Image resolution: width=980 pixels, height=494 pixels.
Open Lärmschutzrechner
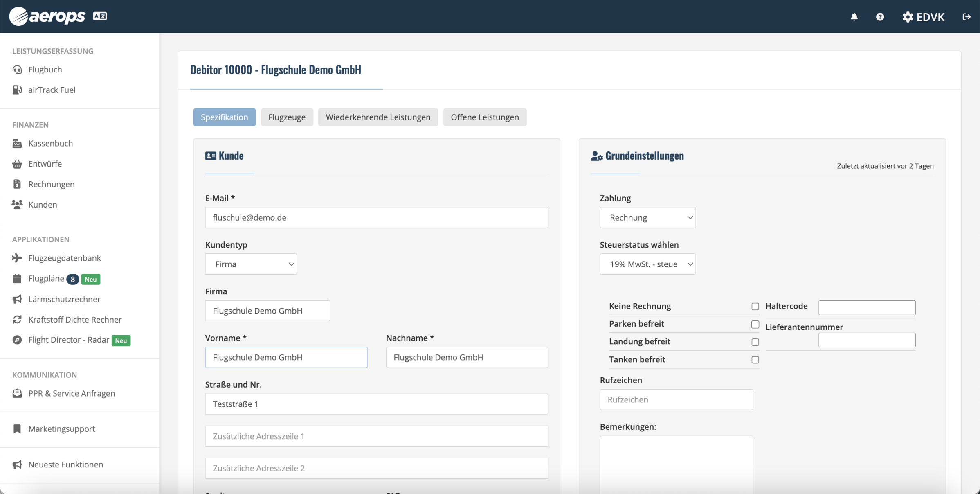click(64, 299)
